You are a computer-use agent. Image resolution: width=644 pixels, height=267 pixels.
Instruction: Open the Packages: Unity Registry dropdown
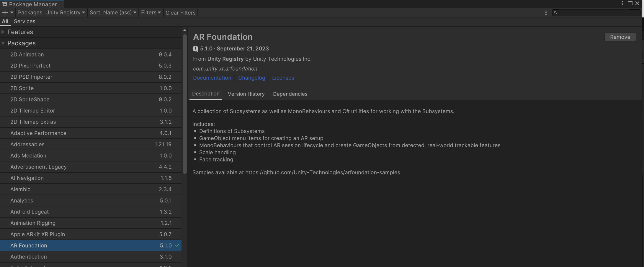[x=51, y=12]
